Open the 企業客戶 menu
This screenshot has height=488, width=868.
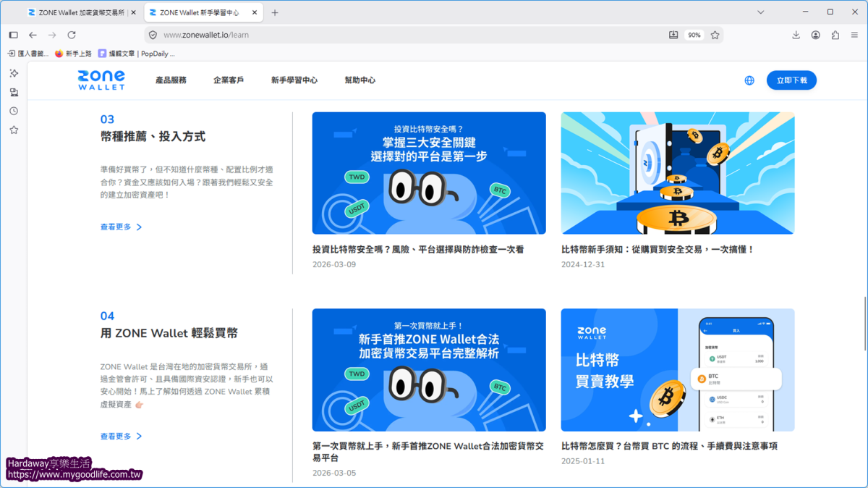tap(229, 80)
